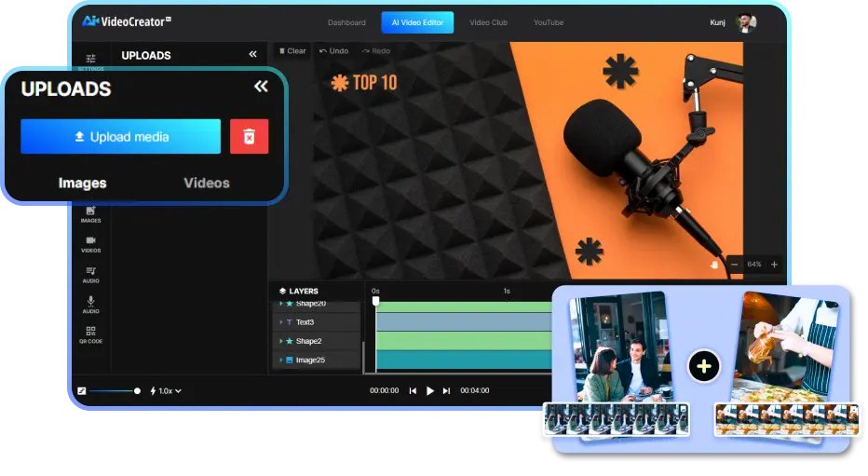
Task: Open the microphone Audio recording section
Action: (x=90, y=305)
